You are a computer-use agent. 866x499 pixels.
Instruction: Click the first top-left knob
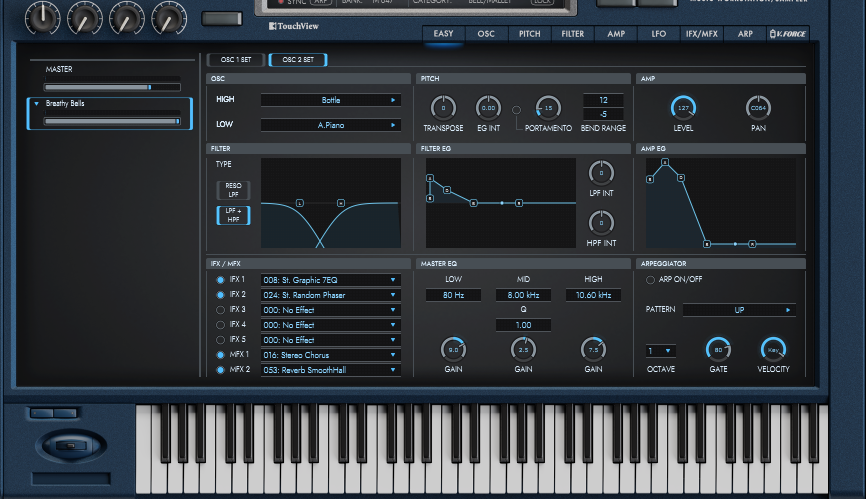point(43,17)
